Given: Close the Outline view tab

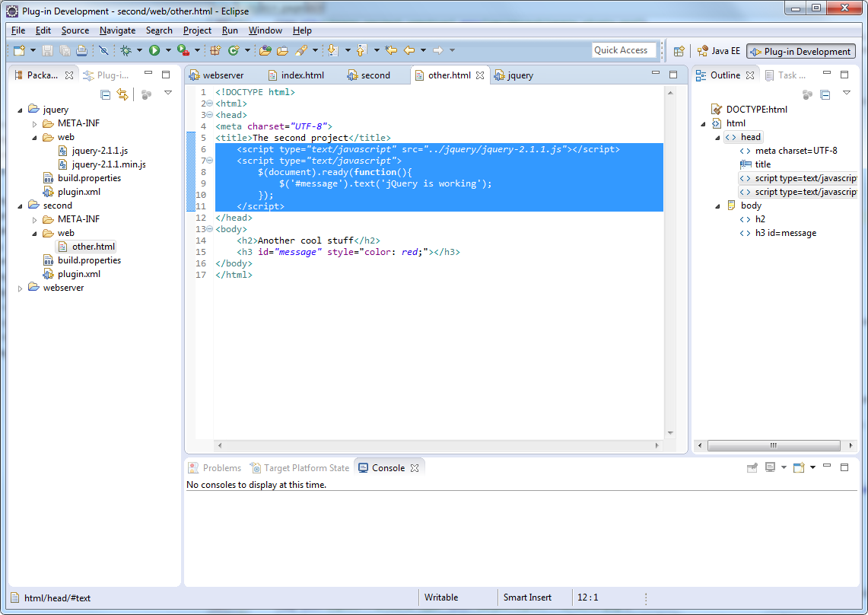Looking at the screenshot, I should tap(750, 75).
